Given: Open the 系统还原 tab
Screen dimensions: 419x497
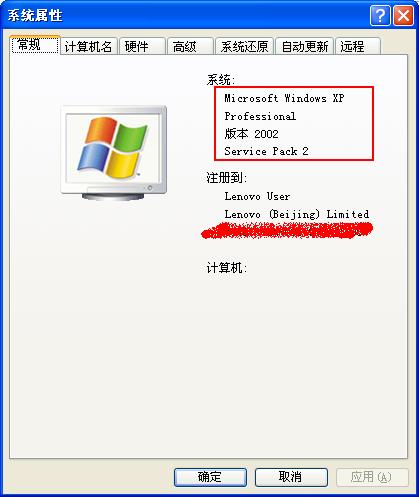Looking at the screenshot, I should tap(244, 46).
